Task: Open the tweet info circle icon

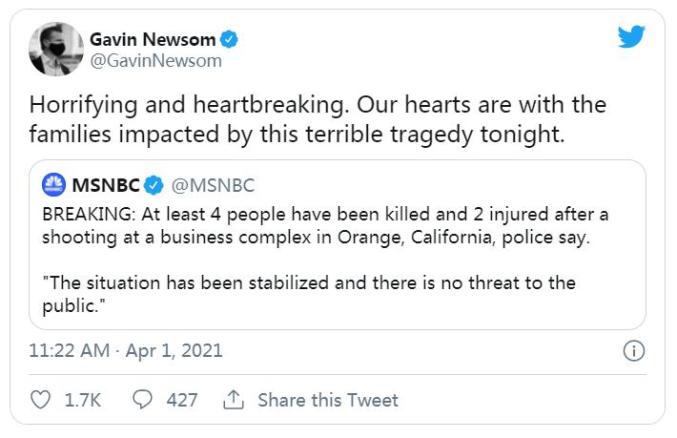Action: 633,351
